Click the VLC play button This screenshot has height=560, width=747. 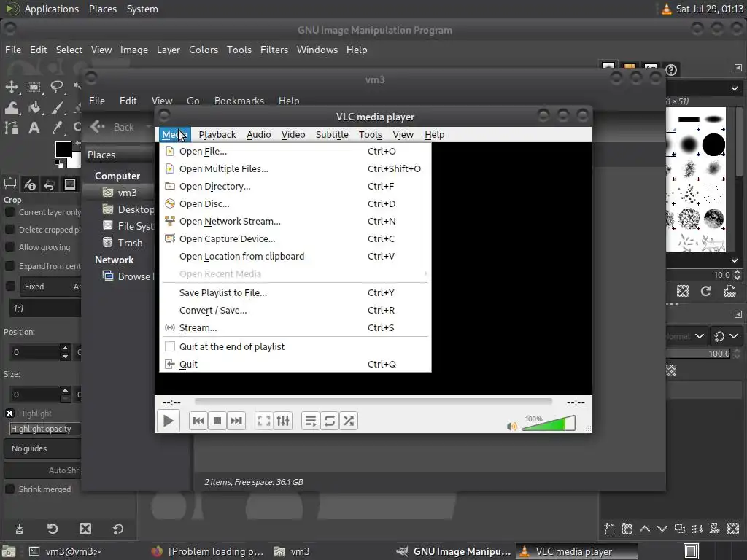pyautogui.click(x=169, y=421)
